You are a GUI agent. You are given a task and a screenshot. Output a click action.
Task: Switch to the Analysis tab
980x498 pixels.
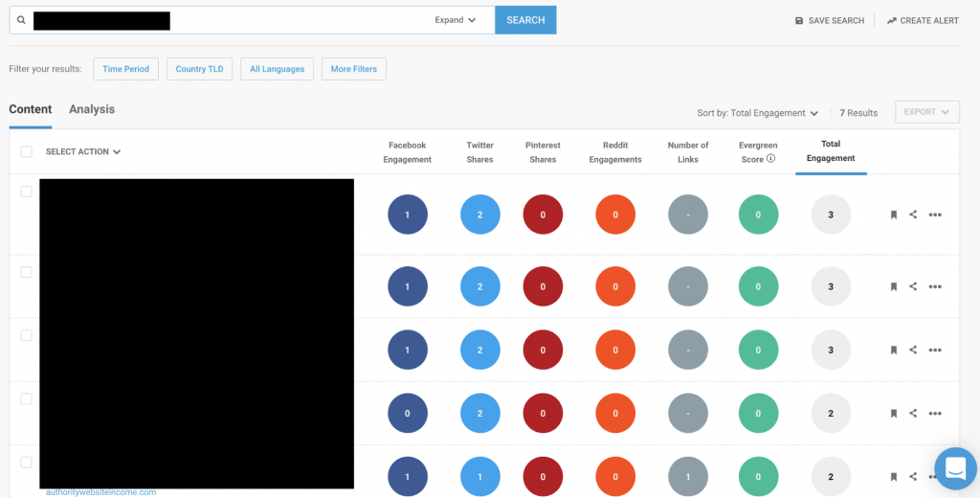click(x=92, y=109)
